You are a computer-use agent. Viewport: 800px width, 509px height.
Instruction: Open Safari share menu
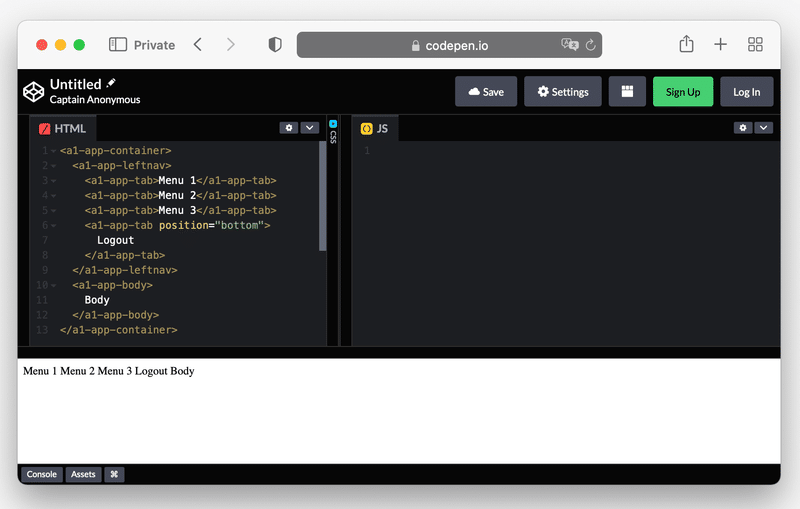click(x=686, y=44)
